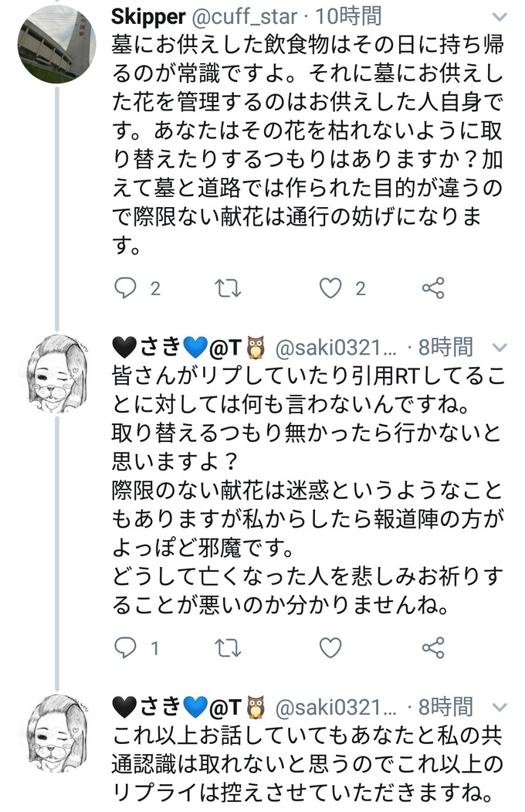The image size is (525, 812).
Task: Like Skipper's tweet with the heart
Action: click(x=330, y=288)
